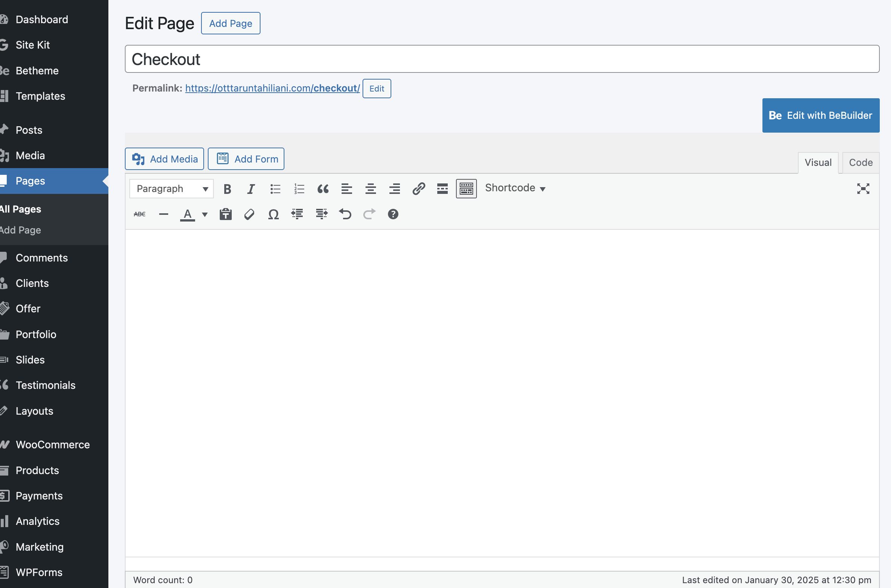Insert a blockquote
This screenshot has height=588, width=891.
tap(323, 189)
